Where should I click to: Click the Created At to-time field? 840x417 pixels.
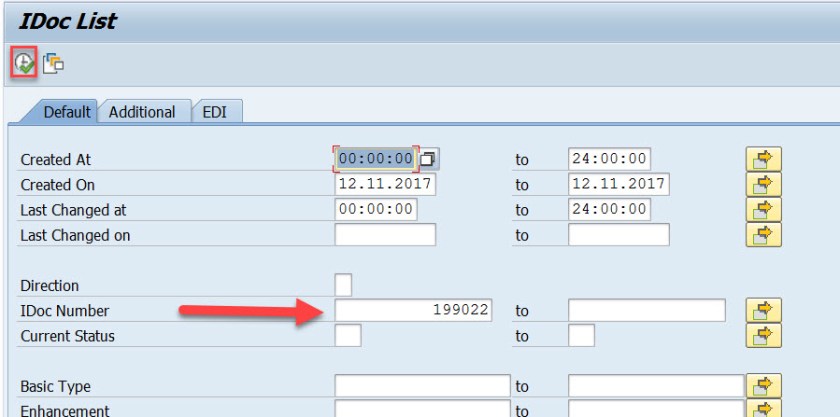coord(609,159)
